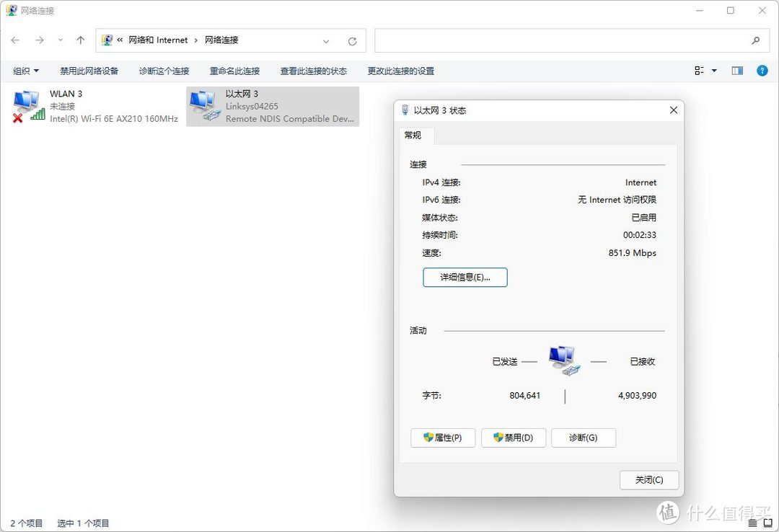
Task: Go up one level with the up arrow
Action: click(80, 40)
